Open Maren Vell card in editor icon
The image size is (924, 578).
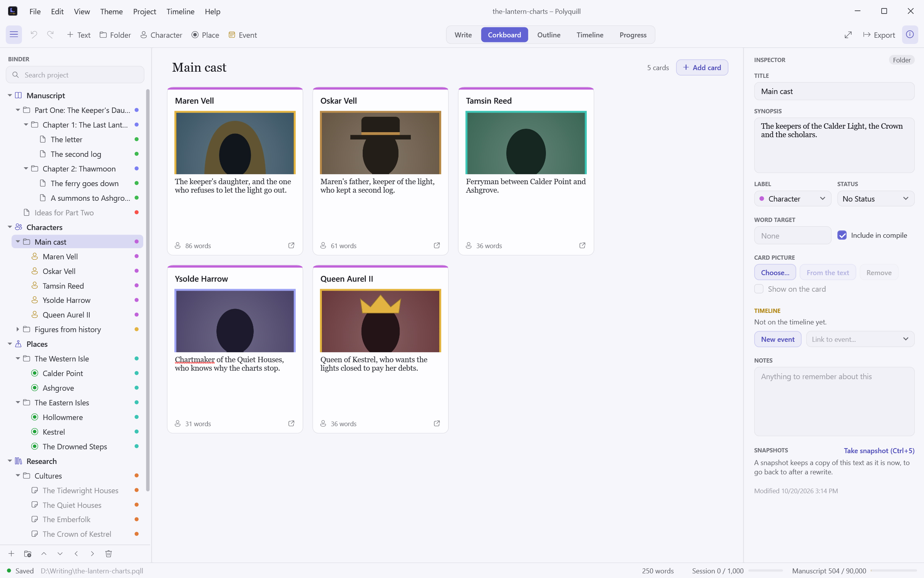[291, 245]
